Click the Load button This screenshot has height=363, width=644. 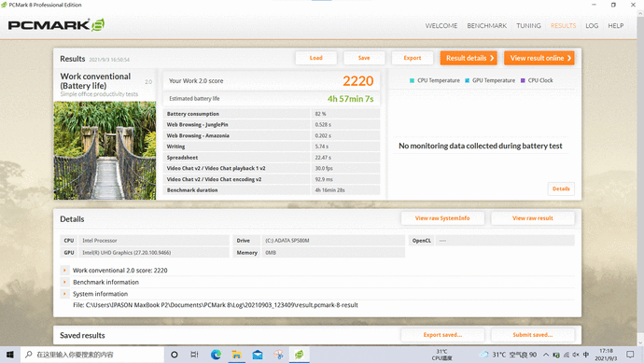pos(315,58)
